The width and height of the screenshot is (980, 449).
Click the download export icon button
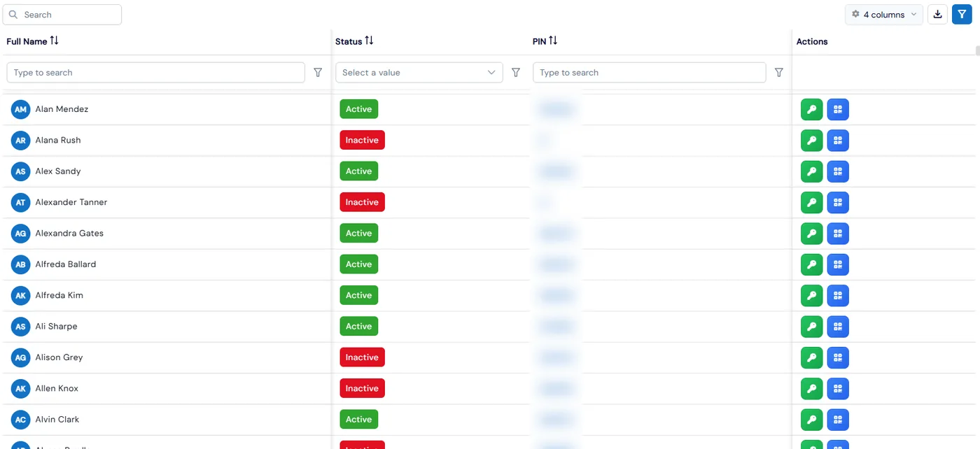coord(937,15)
